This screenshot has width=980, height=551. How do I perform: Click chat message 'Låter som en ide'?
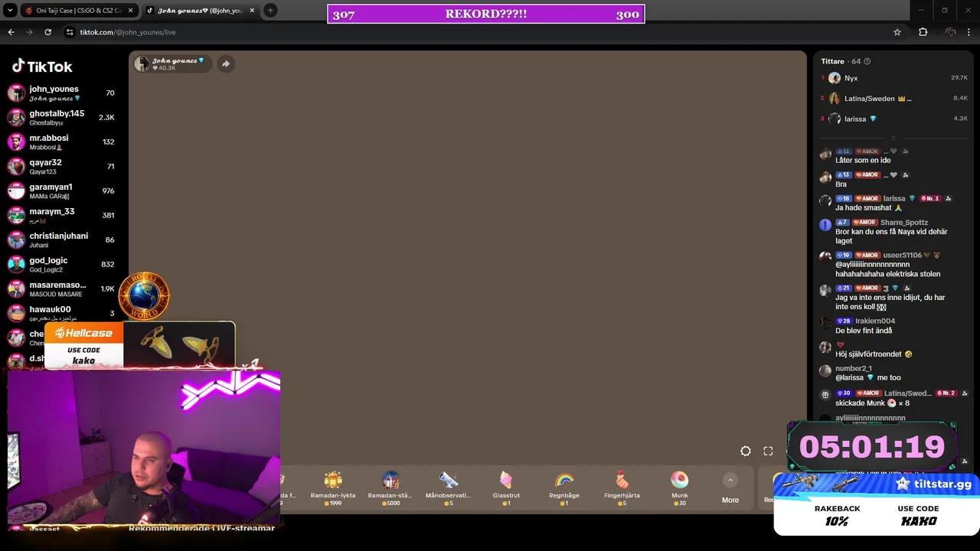(x=863, y=161)
